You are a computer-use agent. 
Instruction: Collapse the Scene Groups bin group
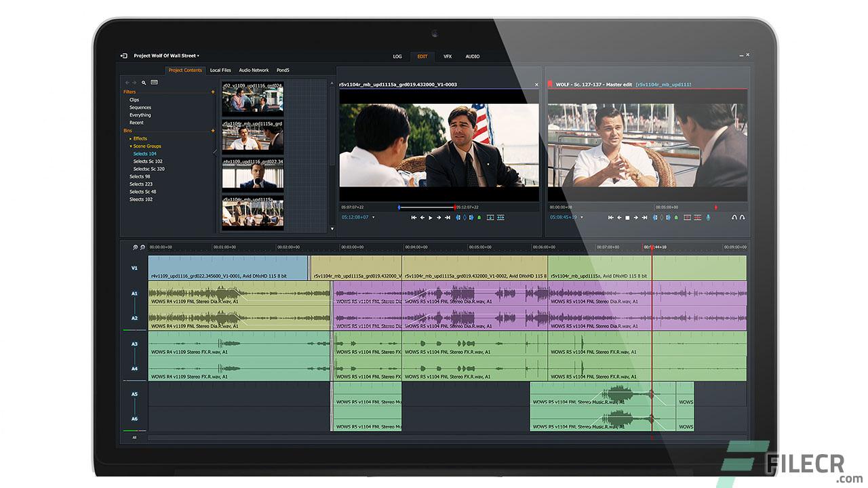(131, 146)
